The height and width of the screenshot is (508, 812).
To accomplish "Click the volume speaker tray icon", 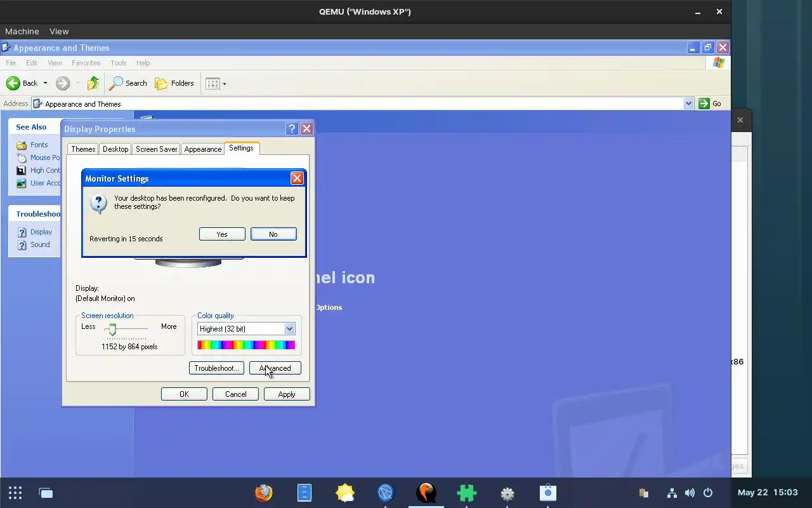I will pyautogui.click(x=690, y=493).
